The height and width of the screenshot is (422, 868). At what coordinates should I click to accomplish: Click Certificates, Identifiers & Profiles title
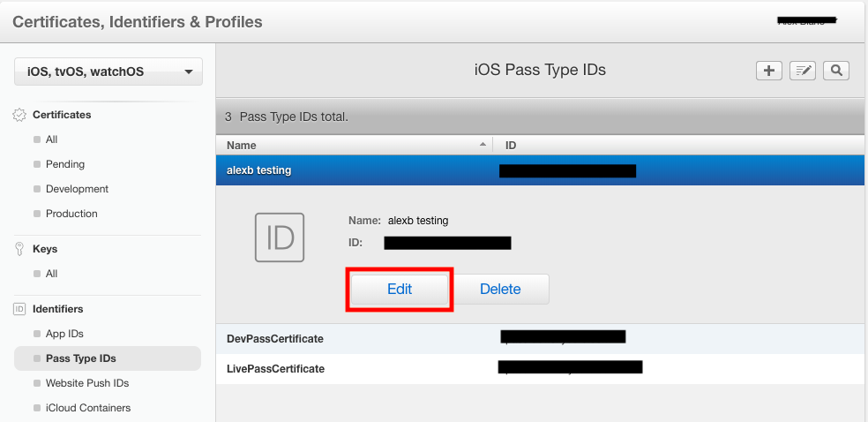(138, 22)
